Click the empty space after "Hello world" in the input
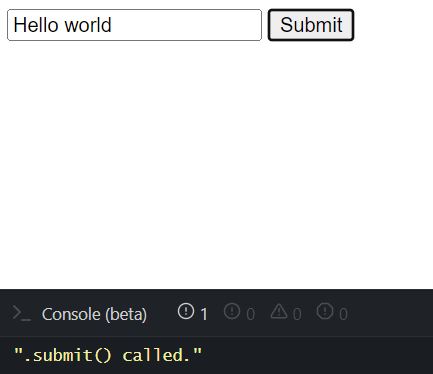433x374 pixels. point(187,25)
